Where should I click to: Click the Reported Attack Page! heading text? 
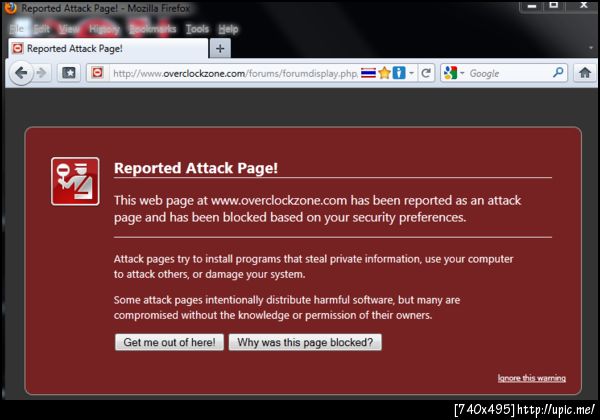point(196,168)
